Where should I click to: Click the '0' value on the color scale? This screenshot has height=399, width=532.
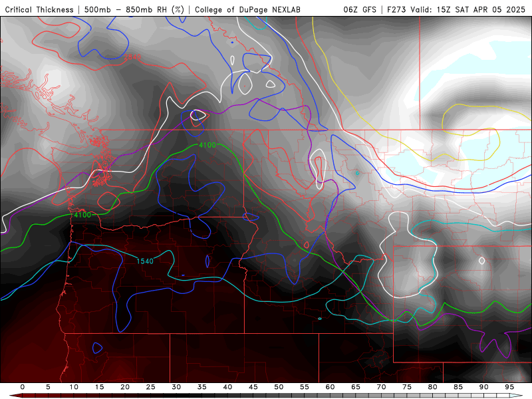click(x=23, y=387)
